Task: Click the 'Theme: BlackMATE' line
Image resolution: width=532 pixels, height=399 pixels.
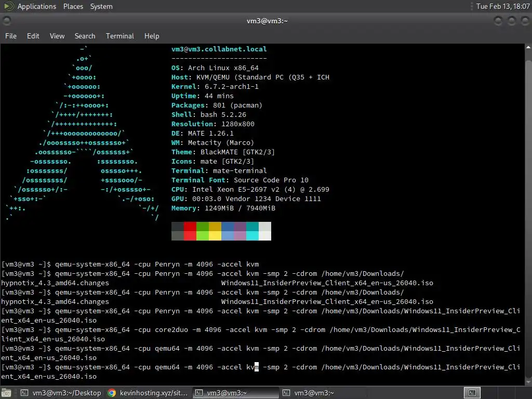Action: [x=223, y=152]
